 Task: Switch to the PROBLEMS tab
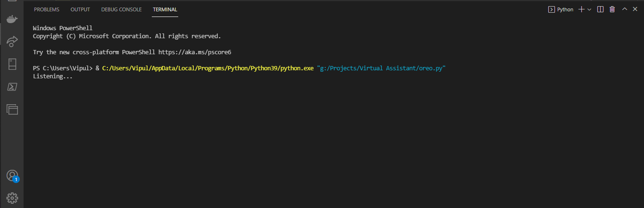click(x=47, y=9)
